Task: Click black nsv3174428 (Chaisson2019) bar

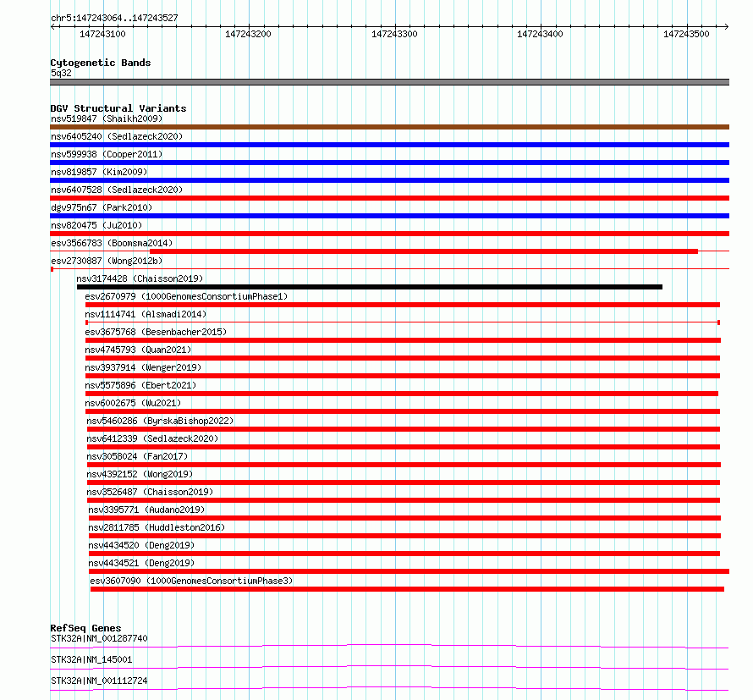Action: (x=370, y=287)
